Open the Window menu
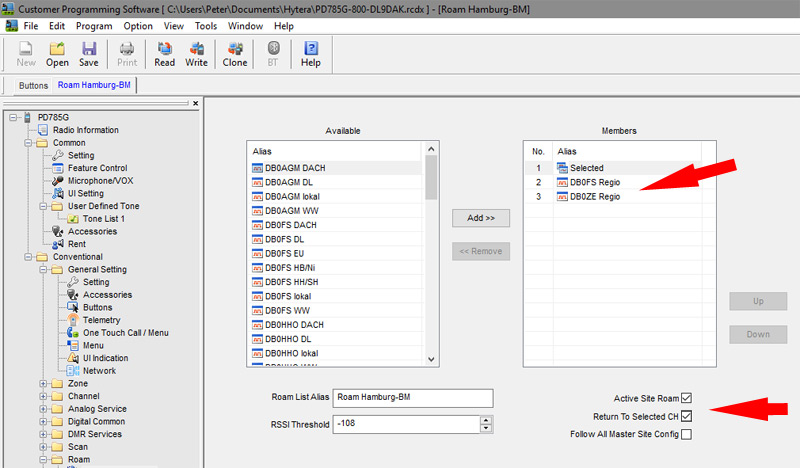The width and height of the screenshot is (800, 468). click(245, 26)
